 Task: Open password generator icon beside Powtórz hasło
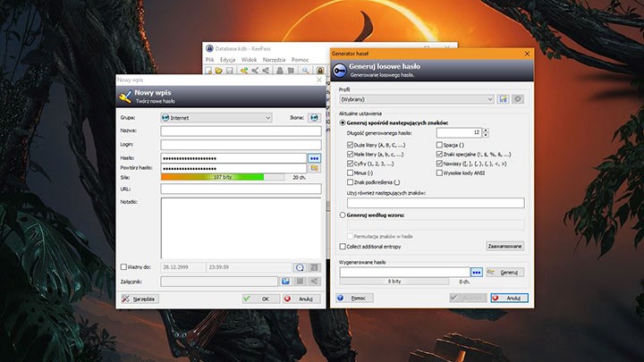(314, 167)
